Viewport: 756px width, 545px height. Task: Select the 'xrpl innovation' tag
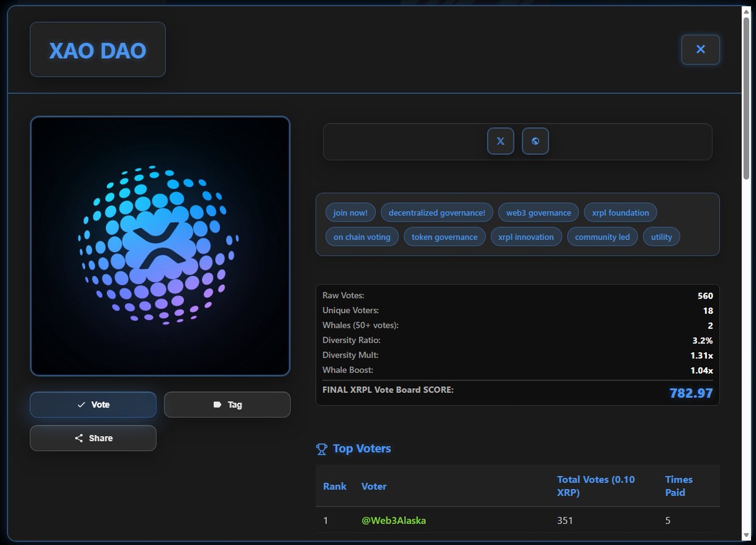click(526, 237)
